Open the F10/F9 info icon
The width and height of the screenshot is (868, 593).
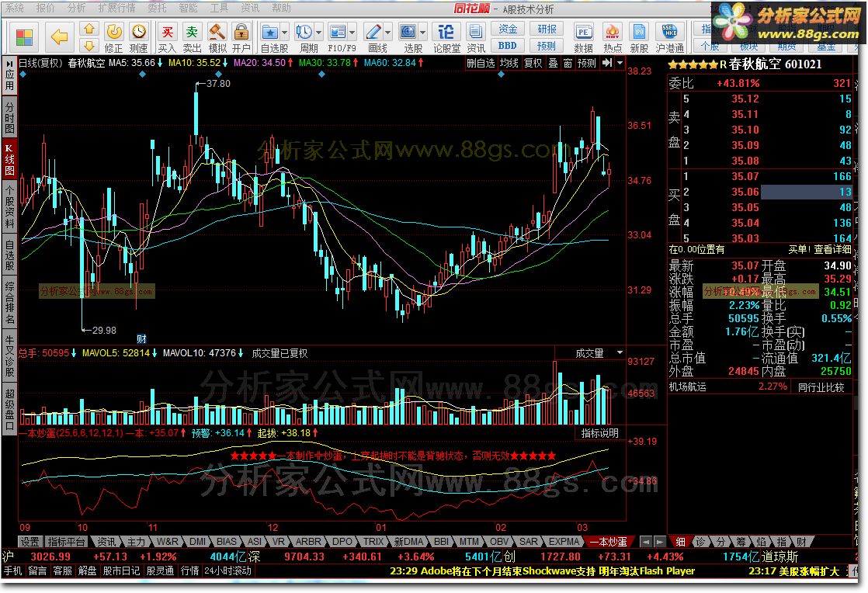point(337,32)
